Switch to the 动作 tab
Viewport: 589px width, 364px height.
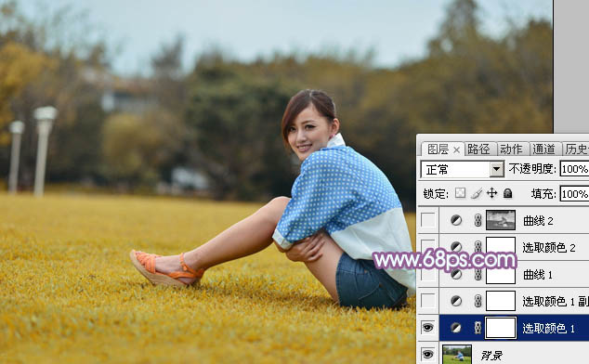click(x=511, y=149)
